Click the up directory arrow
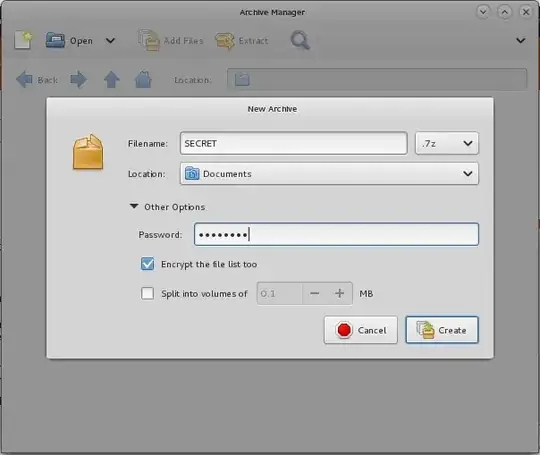Image resolution: width=540 pixels, height=455 pixels. pos(112,80)
